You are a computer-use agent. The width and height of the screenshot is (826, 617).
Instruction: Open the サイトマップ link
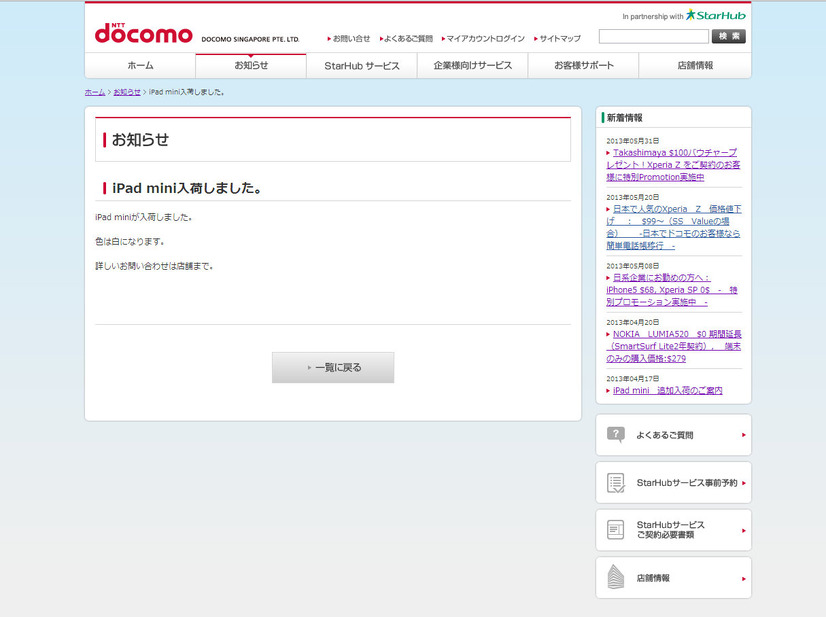point(557,38)
